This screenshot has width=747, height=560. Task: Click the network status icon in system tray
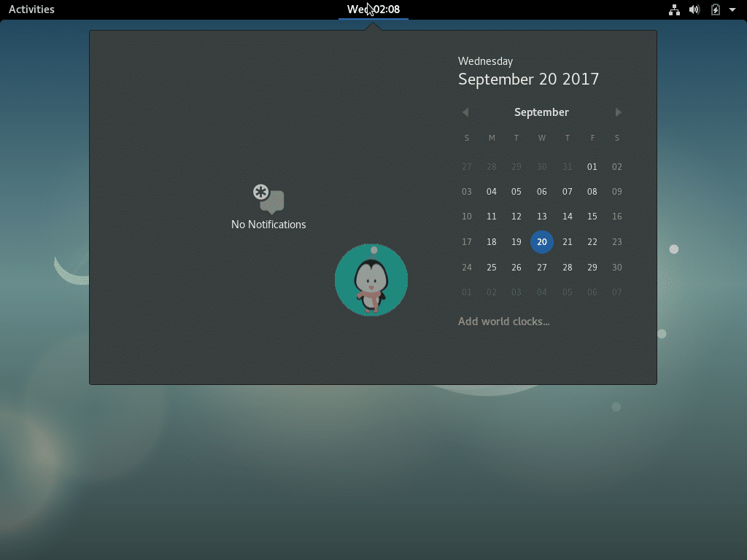click(674, 9)
